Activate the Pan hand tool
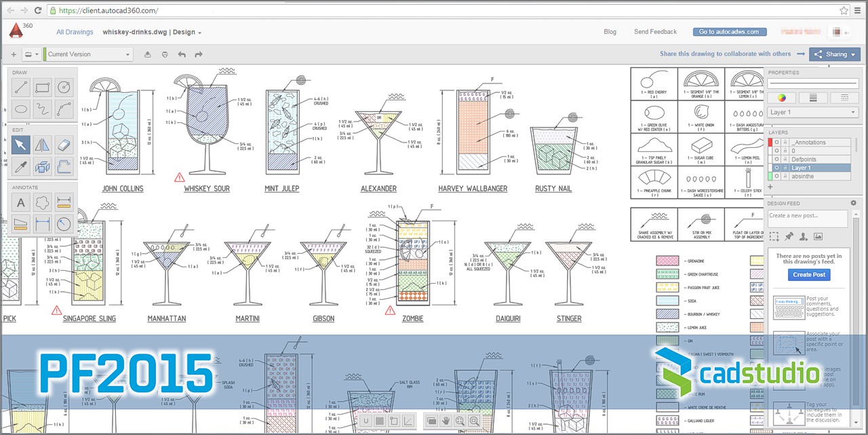 point(446,421)
